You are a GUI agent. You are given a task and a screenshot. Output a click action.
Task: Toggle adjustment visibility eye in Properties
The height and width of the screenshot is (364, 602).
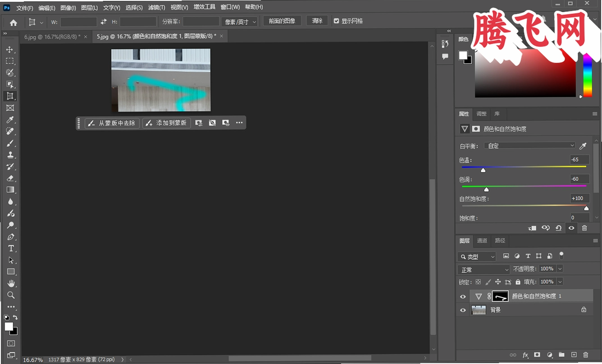tap(571, 228)
